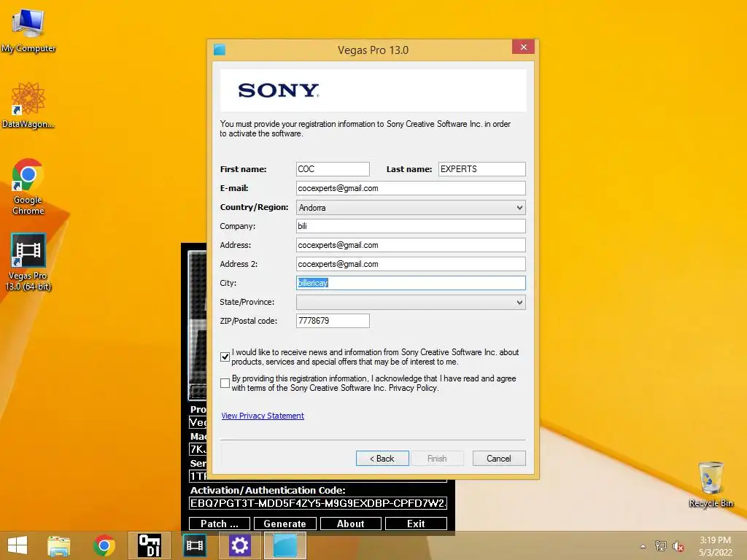747x560 pixels.
Task: Show hidden system tray icons
Action: (643, 546)
